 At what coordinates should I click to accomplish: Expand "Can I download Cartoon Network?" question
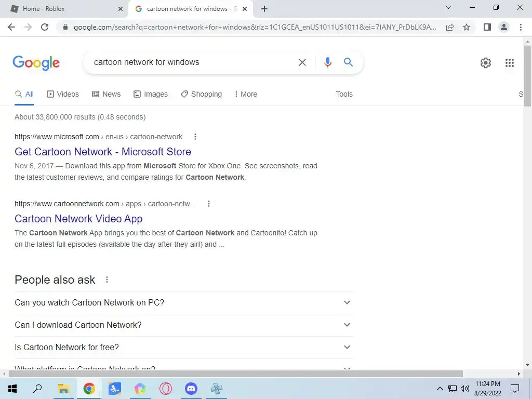click(x=183, y=325)
